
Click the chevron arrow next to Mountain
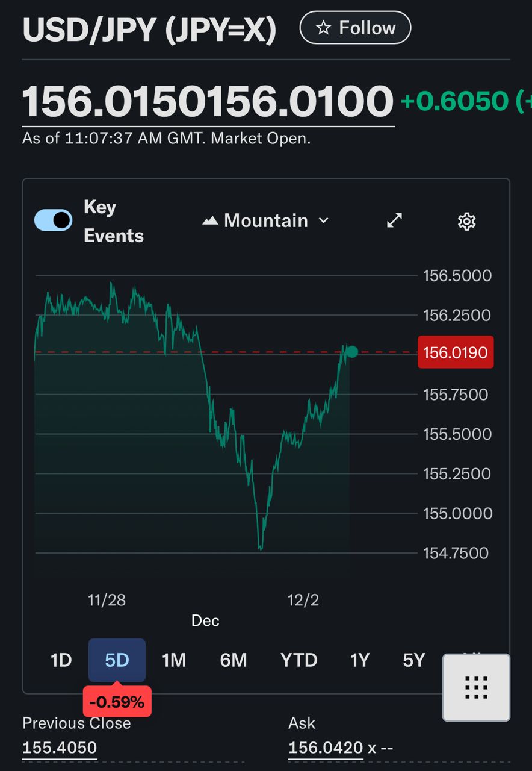(323, 220)
